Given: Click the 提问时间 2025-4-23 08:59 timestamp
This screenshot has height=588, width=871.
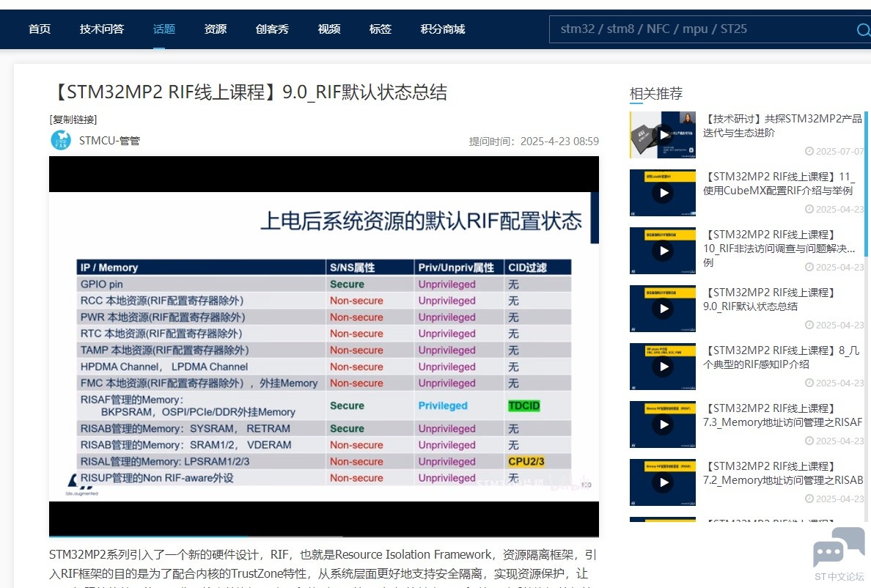Looking at the screenshot, I should pos(534,141).
